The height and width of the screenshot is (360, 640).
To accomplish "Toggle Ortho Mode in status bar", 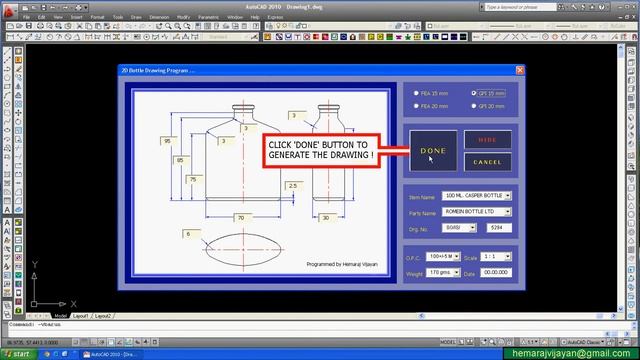I will 93,342.
